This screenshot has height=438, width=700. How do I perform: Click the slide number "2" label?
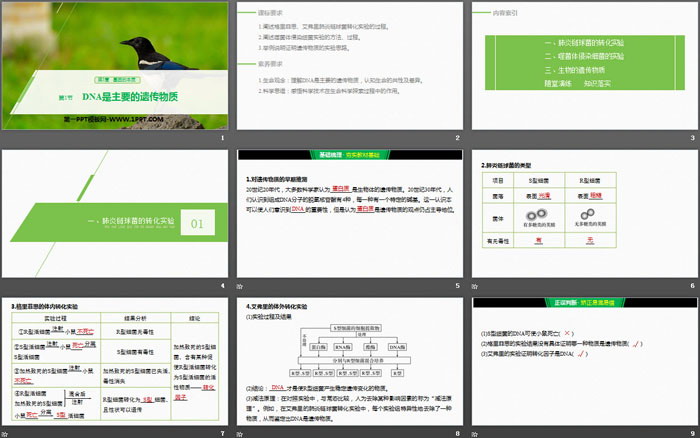[458, 138]
